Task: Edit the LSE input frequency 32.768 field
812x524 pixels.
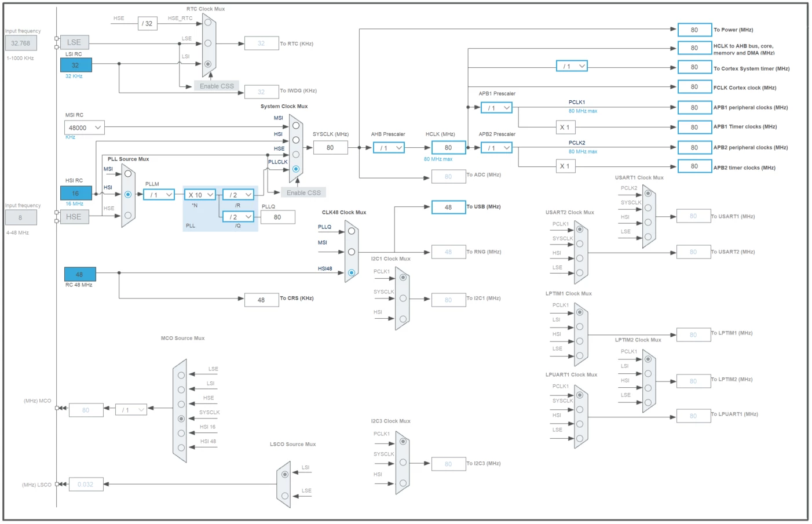Action: (21, 43)
